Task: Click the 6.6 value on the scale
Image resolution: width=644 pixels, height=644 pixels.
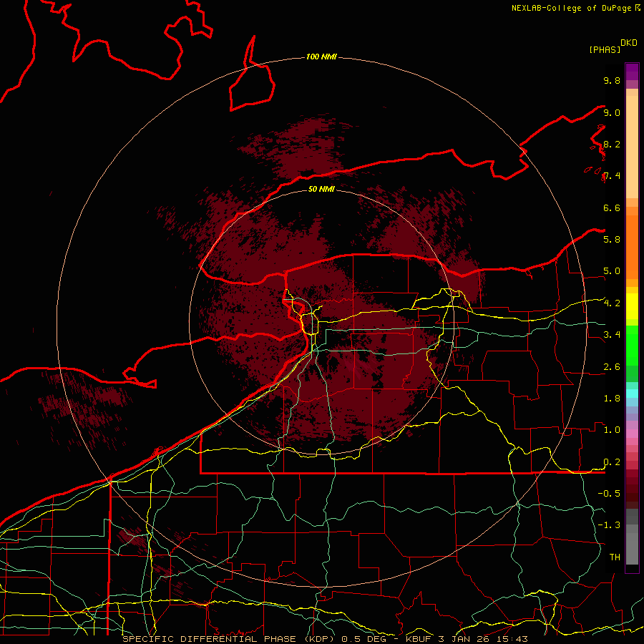Action: 612,208
